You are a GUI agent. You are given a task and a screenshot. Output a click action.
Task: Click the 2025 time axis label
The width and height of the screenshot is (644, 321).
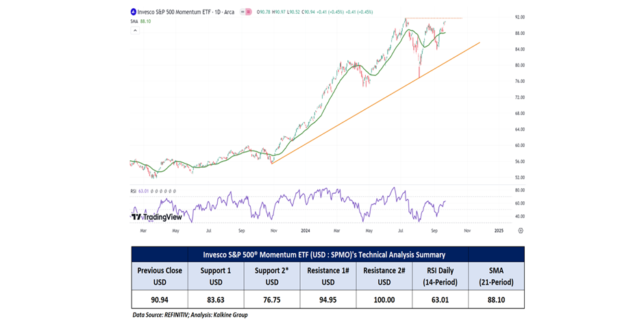tap(498, 231)
